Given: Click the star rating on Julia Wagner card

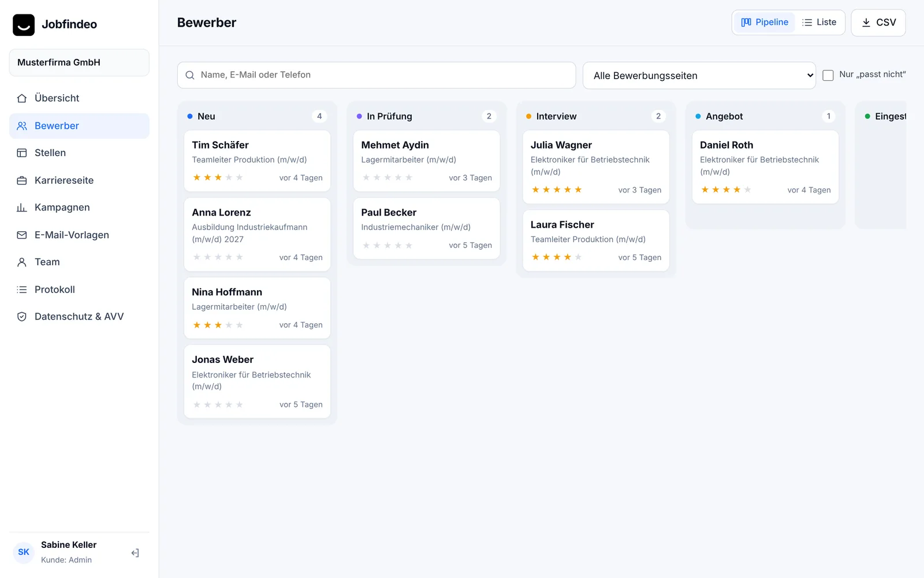Looking at the screenshot, I should [x=557, y=190].
